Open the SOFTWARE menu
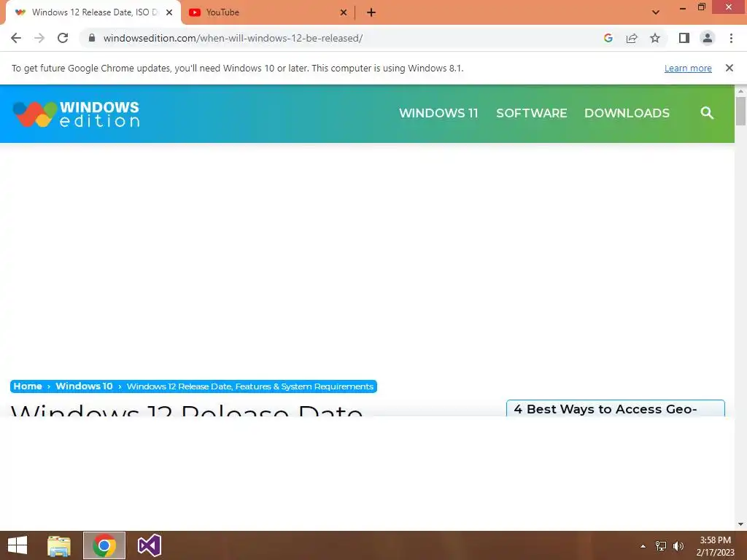The width and height of the screenshot is (747, 560). (x=532, y=113)
